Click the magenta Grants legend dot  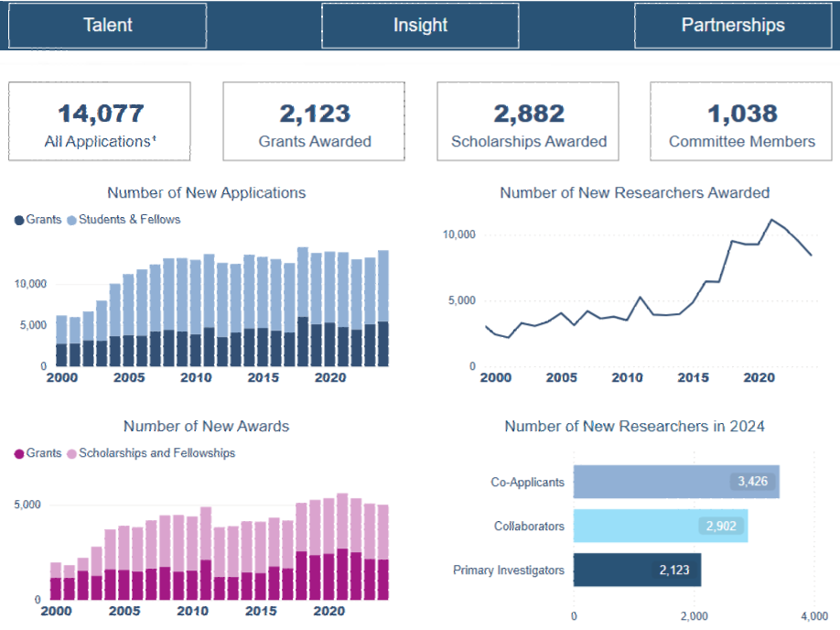(x=19, y=453)
